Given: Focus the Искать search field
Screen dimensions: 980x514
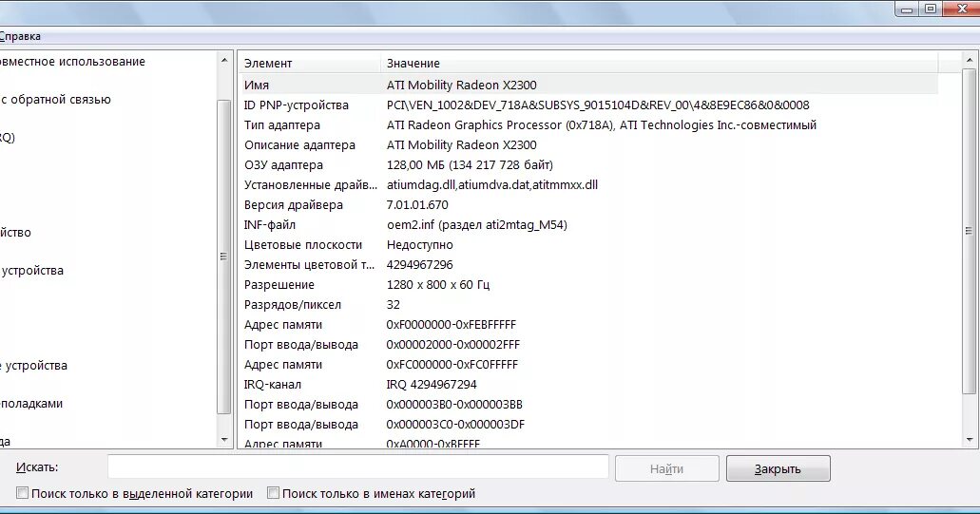Looking at the screenshot, I should (358, 467).
